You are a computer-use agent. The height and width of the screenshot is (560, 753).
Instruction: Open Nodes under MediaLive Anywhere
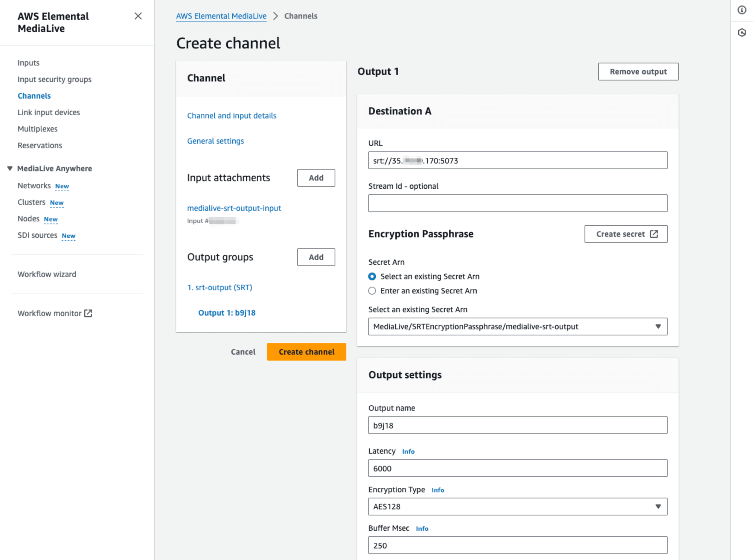[29, 219]
